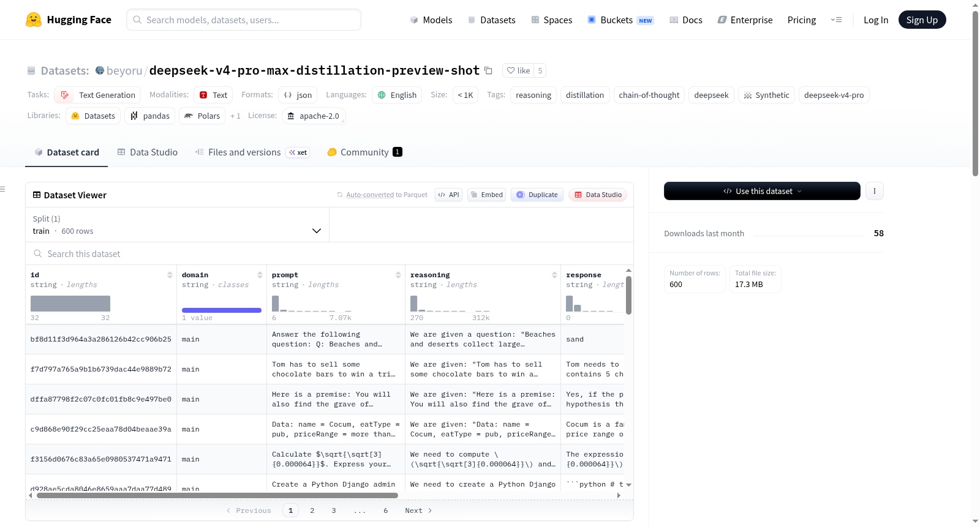Open the Enterprise nav item
Viewport: 980px width, 527px height.
[745, 20]
